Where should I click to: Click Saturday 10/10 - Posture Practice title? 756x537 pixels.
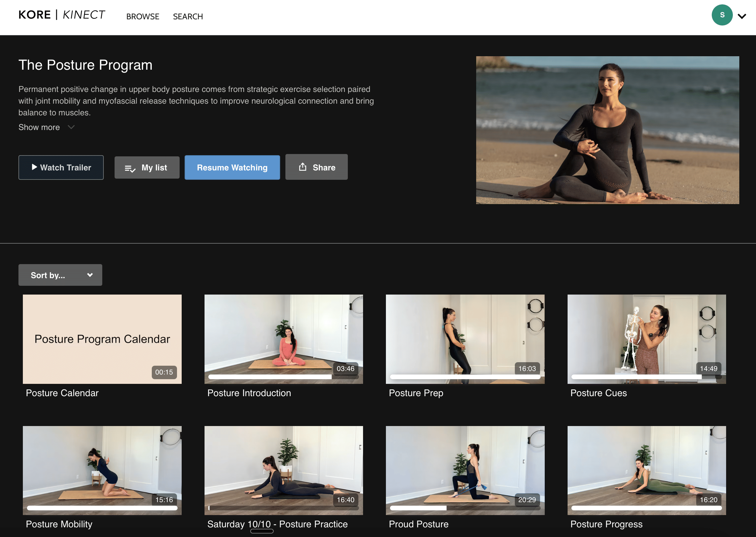click(x=277, y=524)
